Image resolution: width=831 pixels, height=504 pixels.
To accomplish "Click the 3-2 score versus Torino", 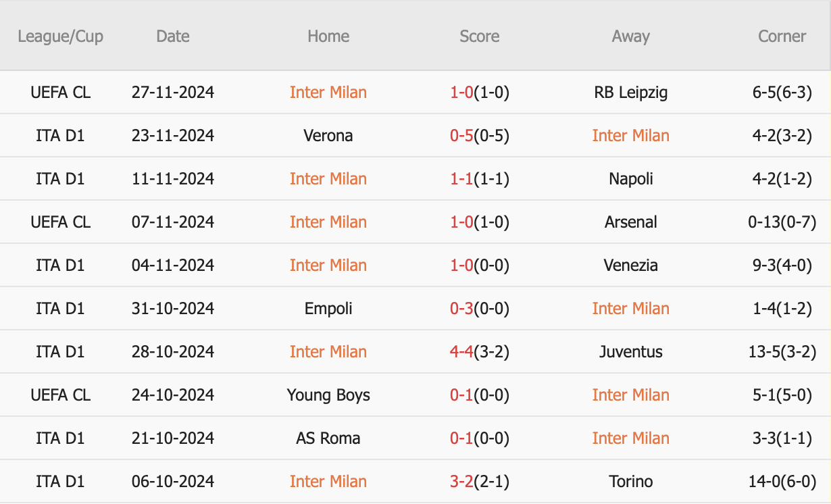I will point(462,481).
